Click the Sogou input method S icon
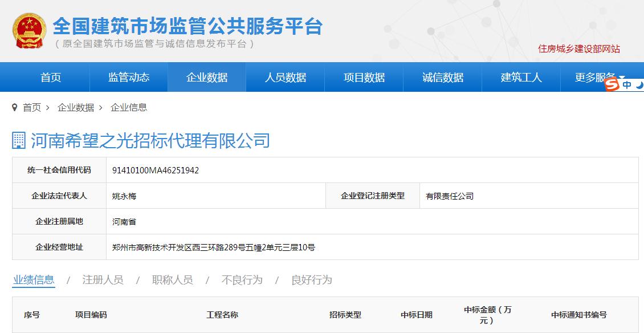This screenshot has height=333, width=644. click(x=613, y=85)
